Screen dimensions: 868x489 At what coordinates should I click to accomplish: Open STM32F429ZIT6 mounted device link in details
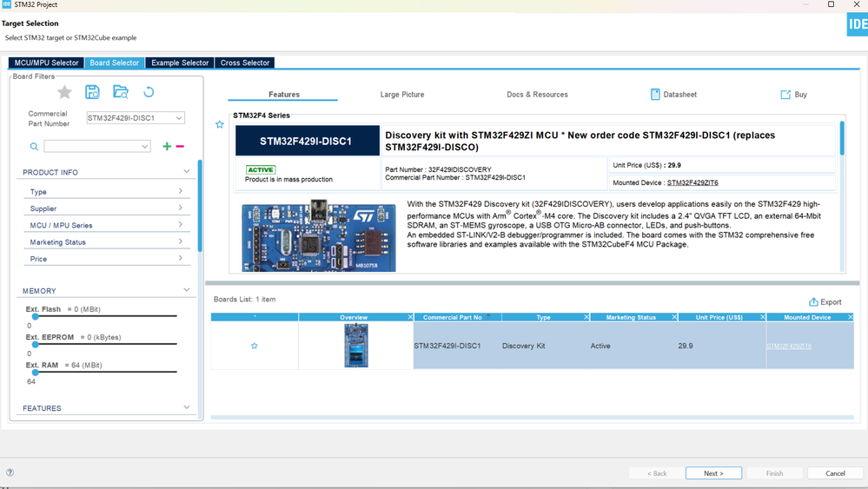click(x=692, y=182)
